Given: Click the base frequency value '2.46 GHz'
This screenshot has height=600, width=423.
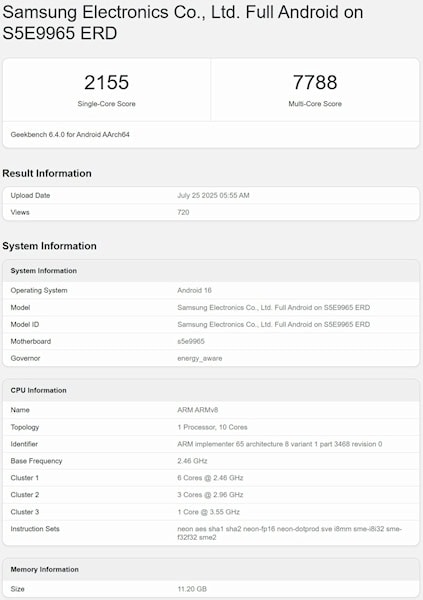Looking at the screenshot, I should pyautogui.click(x=192, y=461).
